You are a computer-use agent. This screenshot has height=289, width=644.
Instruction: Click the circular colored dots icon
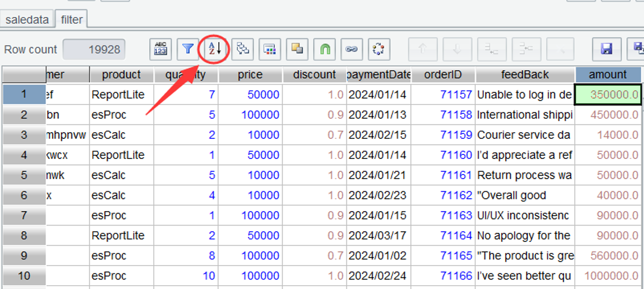point(379,49)
